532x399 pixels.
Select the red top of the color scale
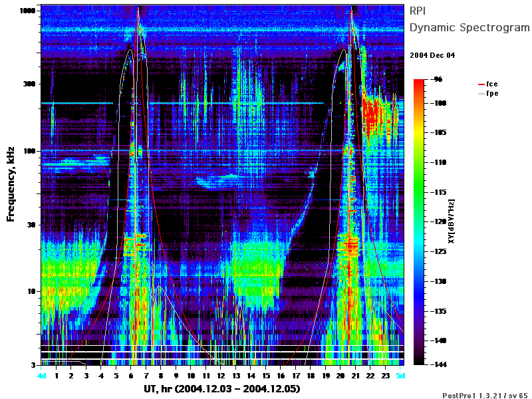coord(419,81)
